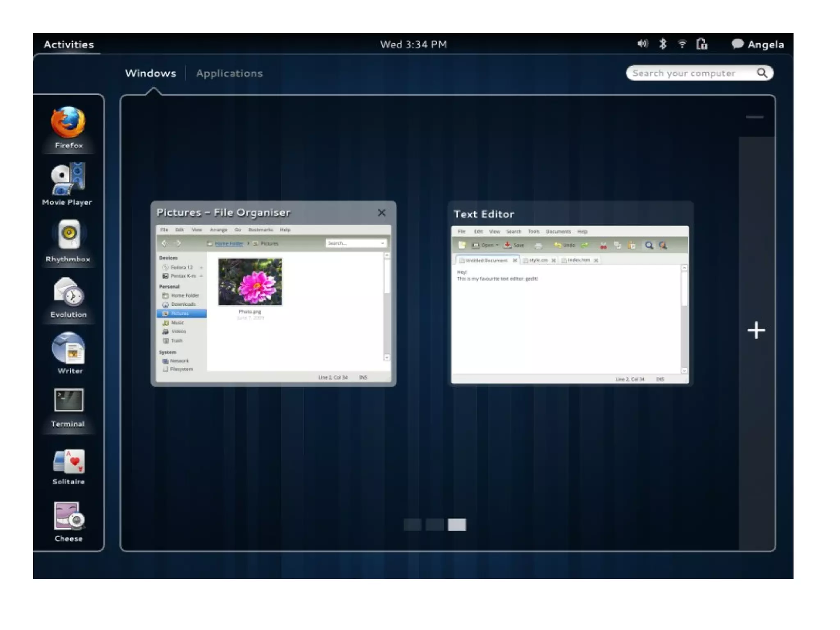Remove workspace with the minus button
The image size is (840, 630).
754,117
